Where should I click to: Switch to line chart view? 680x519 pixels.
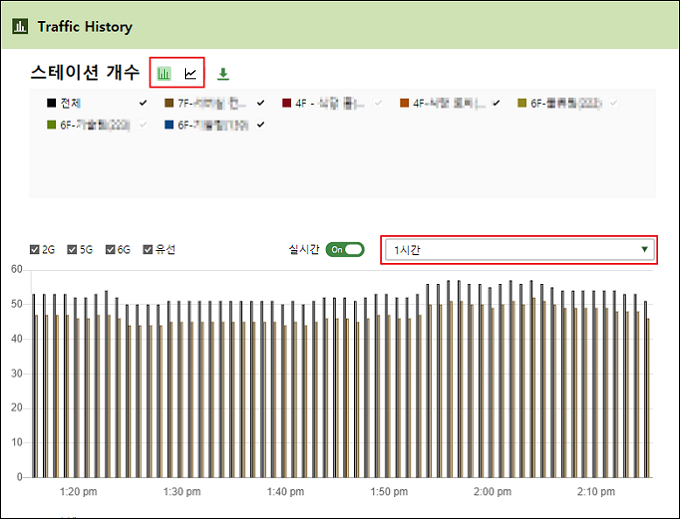coord(190,73)
